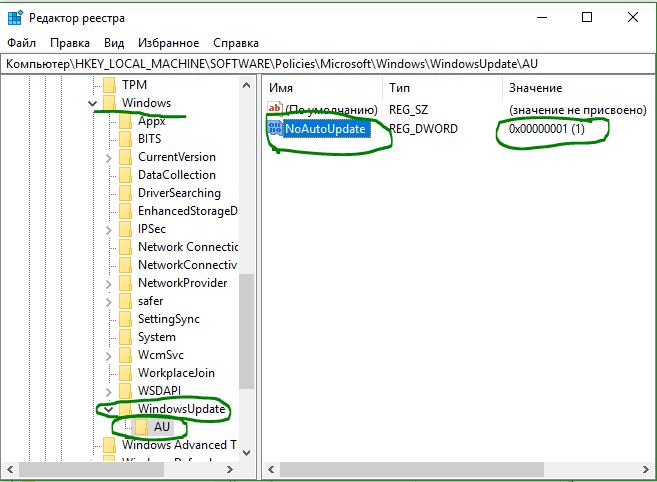The image size is (657, 482).
Task: Click values pane horizontal scroll left arrow
Action: [x=271, y=469]
